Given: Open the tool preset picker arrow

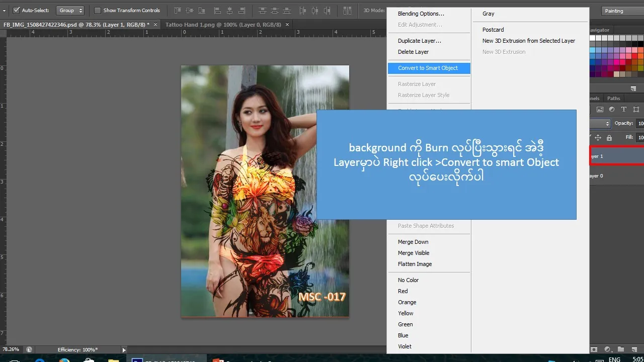Looking at the screenshot, I should [x=4, y=10].
